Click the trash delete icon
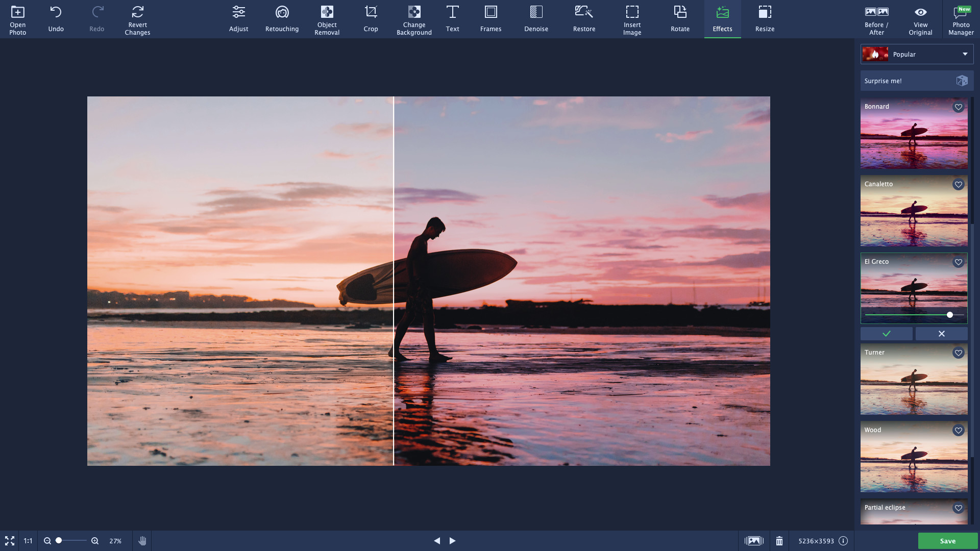Image resolution: width=980 pixels, height=551 pixels. tap(779, 541)
